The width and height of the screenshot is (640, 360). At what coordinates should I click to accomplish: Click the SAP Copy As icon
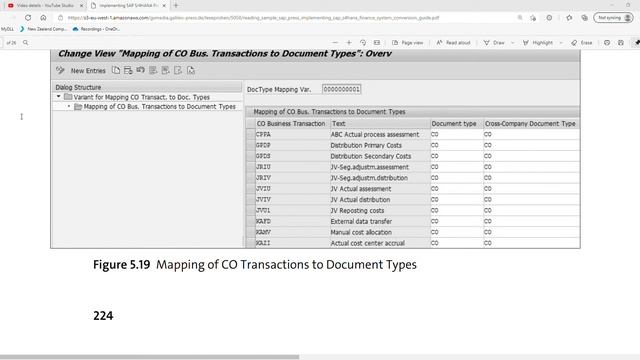pyautogui.click(x=116, y=70)
